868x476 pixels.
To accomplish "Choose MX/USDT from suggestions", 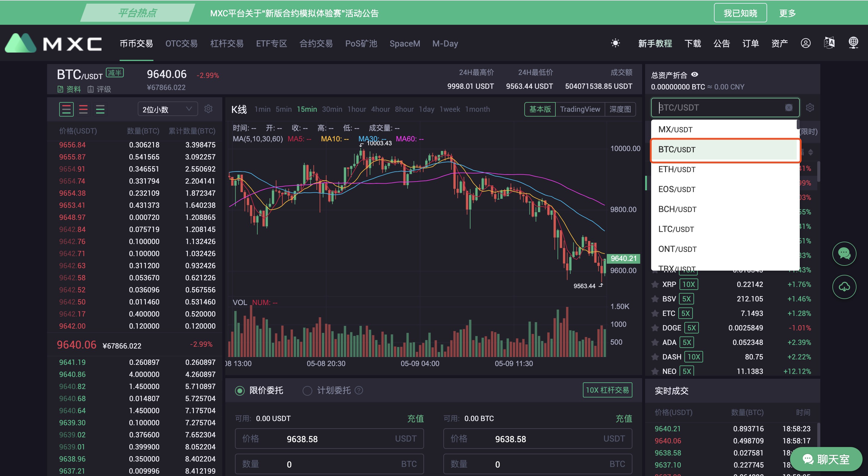I will tap(724, 130).
